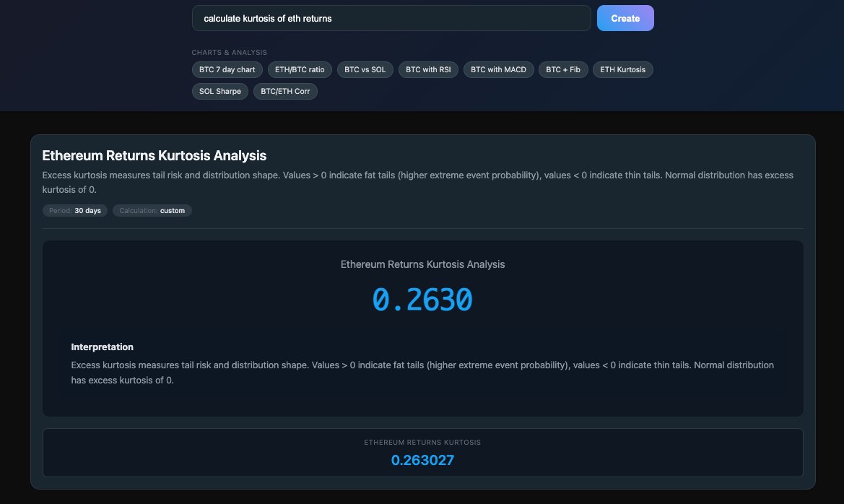Click the centered 'Ethereum Returns Kurtosis Analysis' subtitle above 0.2630
Screen dimensions: 844x504
(x=422, y=264)
